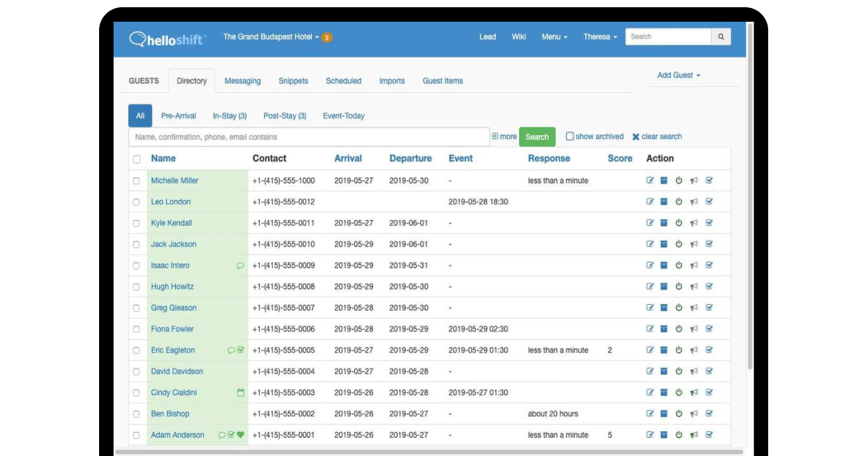Click the chat bubble icon beside Isaac Intero
This screenshot has width=868, height=456.
[240, 266]
